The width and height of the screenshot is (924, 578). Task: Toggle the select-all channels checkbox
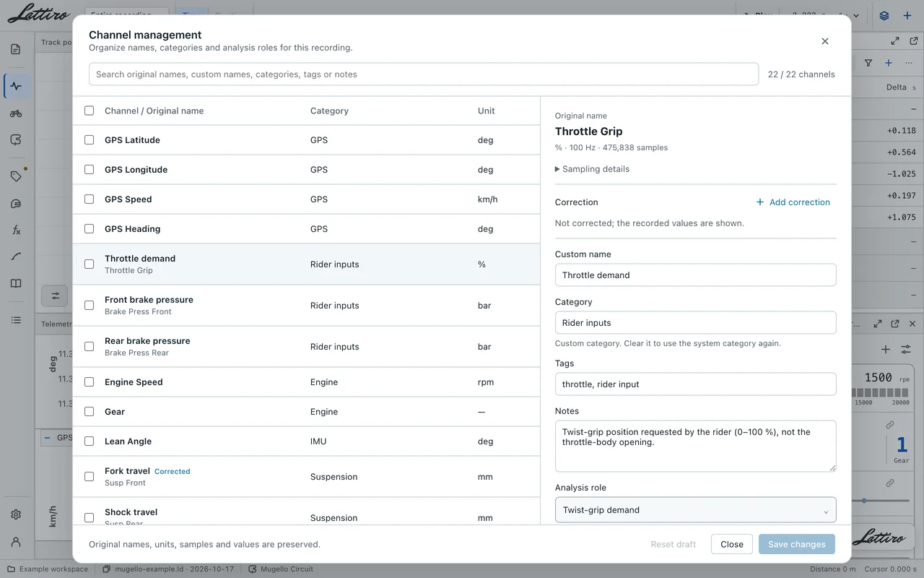[89, 111]
